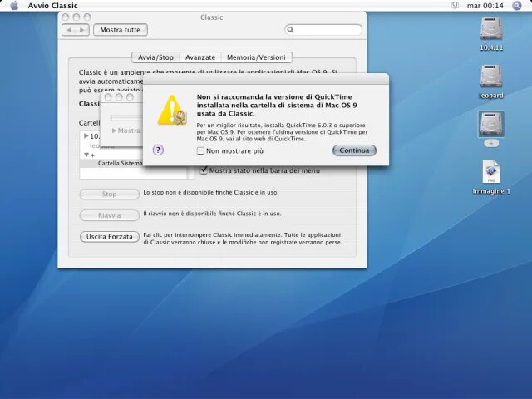Open the Apple menu

point(14,6)
